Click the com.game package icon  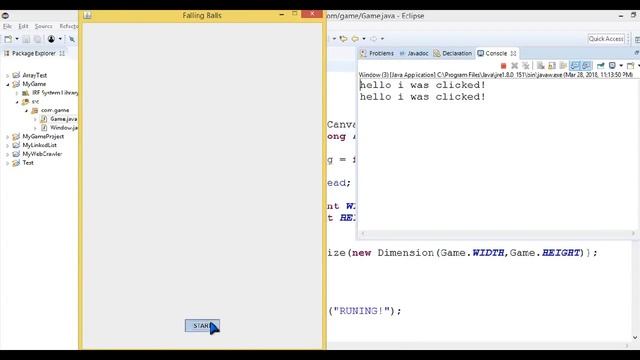click(x=34, y=110)
